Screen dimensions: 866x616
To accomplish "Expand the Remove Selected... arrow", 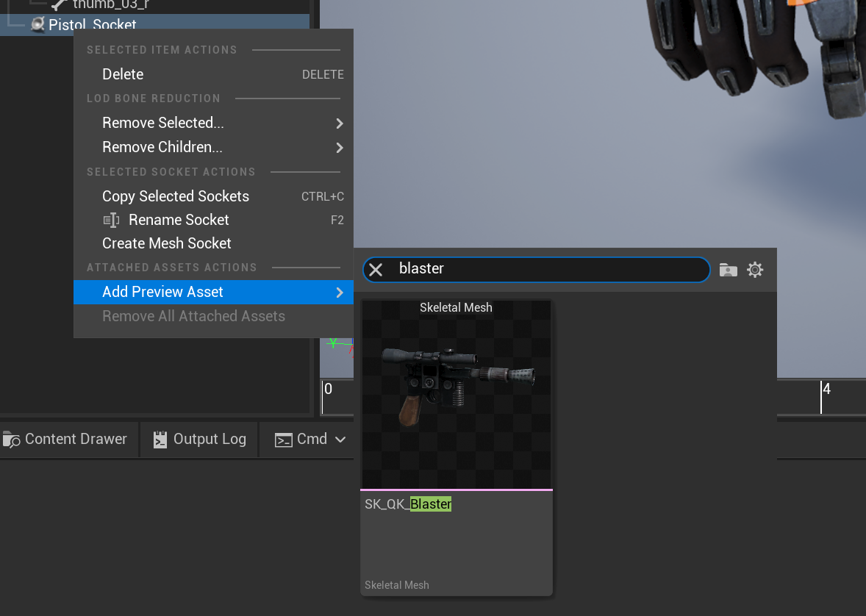I will click(x=340, y=123).
